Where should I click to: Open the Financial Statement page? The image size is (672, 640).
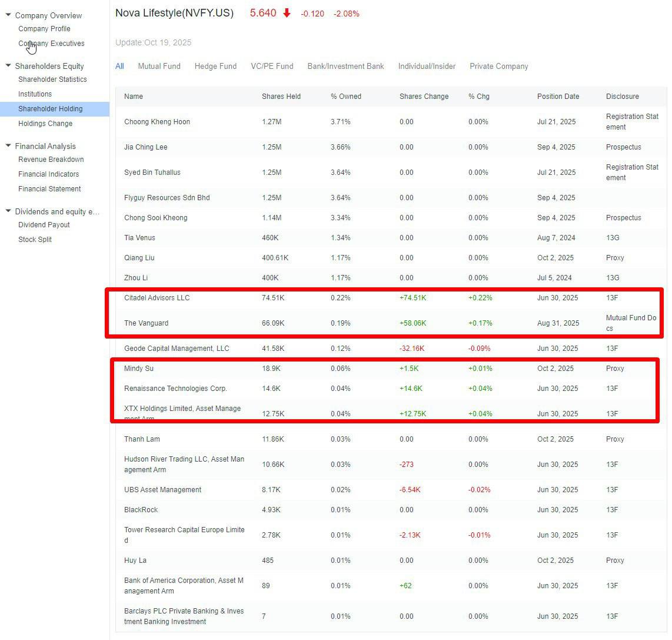(x=49, y=188)
